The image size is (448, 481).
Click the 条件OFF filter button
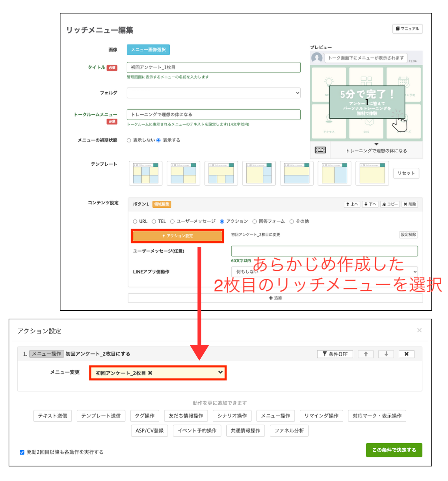335,354
